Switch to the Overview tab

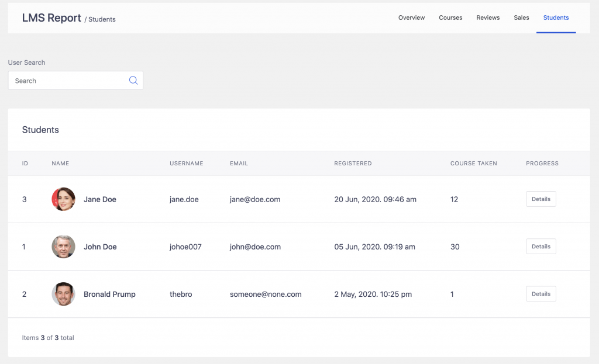[x=411, y=18]
